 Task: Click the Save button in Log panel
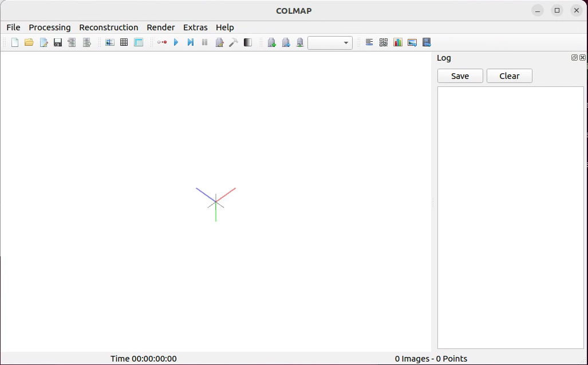460,76
